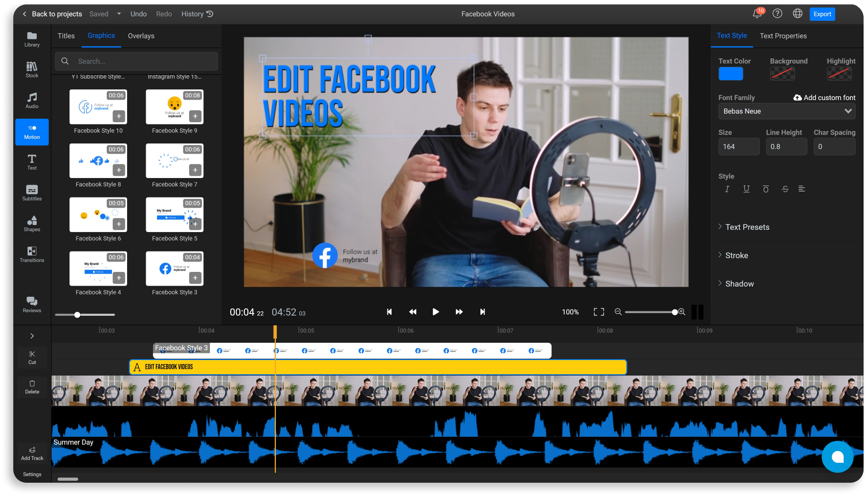Viewport: 868px width, 496px height.
Task: Click the Undo button
Action: (139, 14)
